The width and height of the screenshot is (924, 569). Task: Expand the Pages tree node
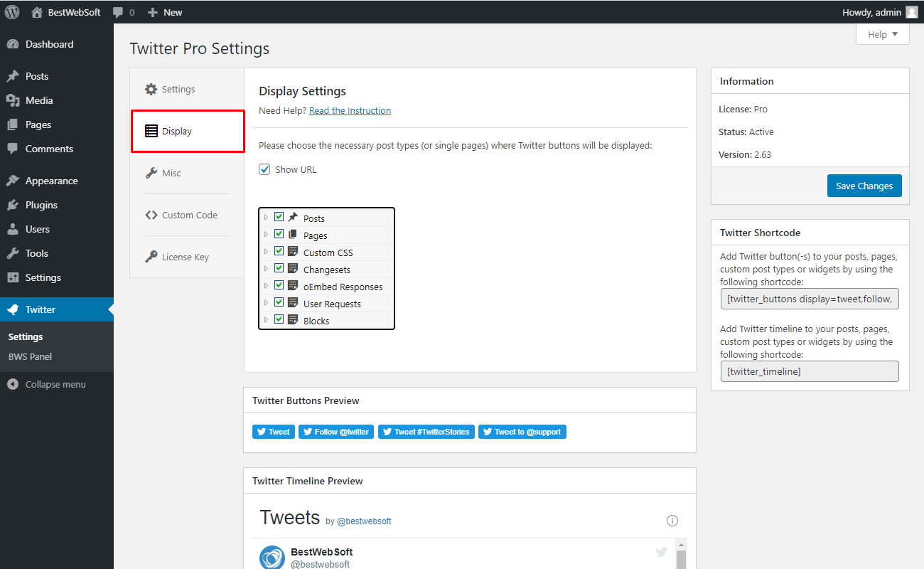(267, 234)
